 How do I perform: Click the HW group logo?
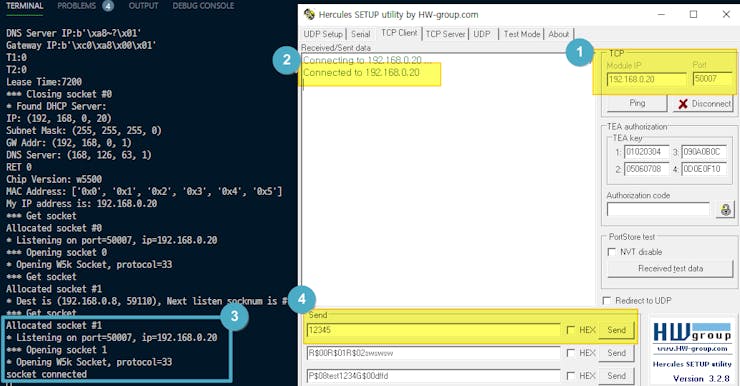pyautogui.click(x=692, y=332)
